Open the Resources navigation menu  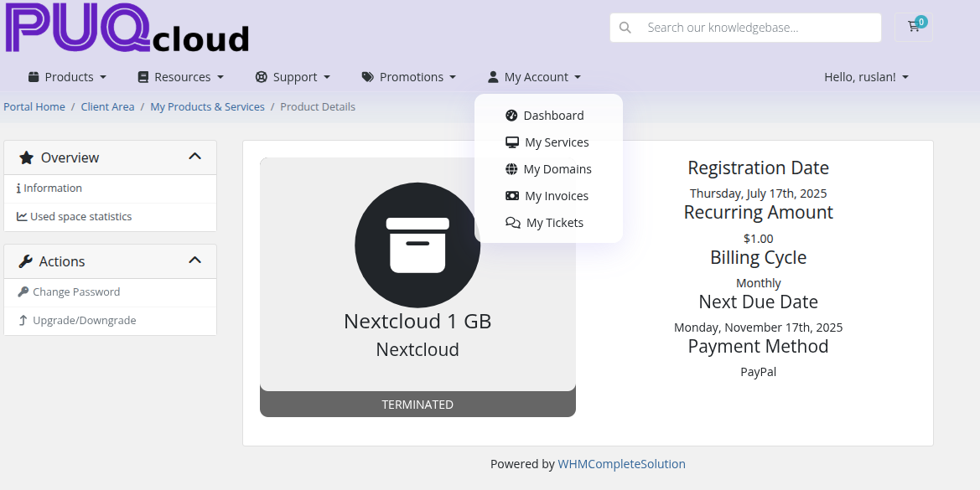tap(180, 77)
